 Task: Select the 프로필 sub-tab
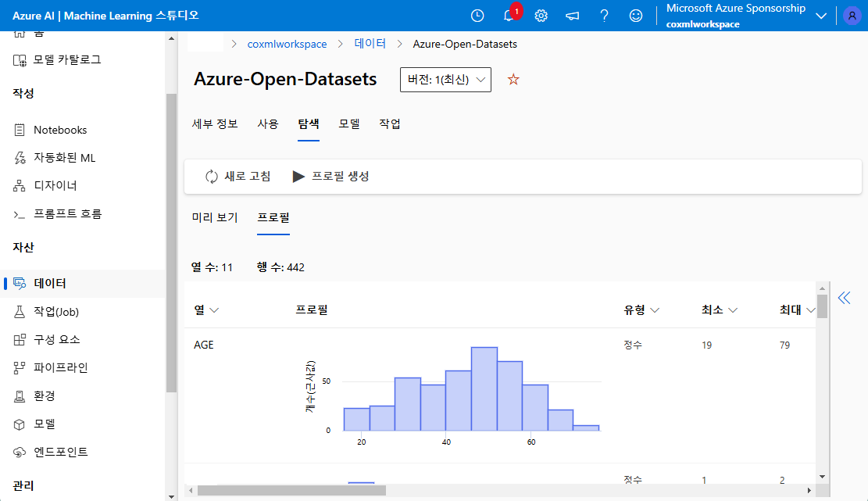pos(273,217)
